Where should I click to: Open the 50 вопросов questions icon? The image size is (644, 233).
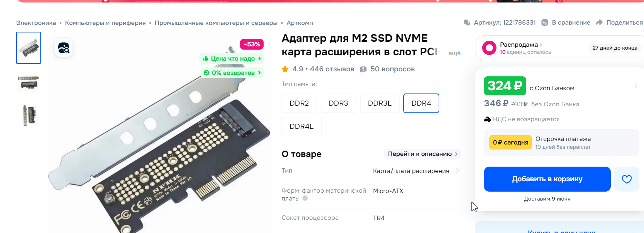pos(363,69)
